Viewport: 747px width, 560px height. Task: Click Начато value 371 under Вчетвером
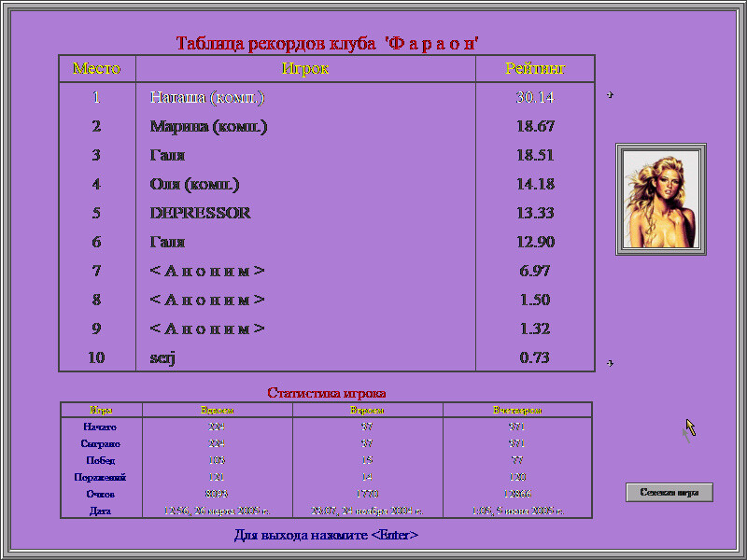point(517,427)
